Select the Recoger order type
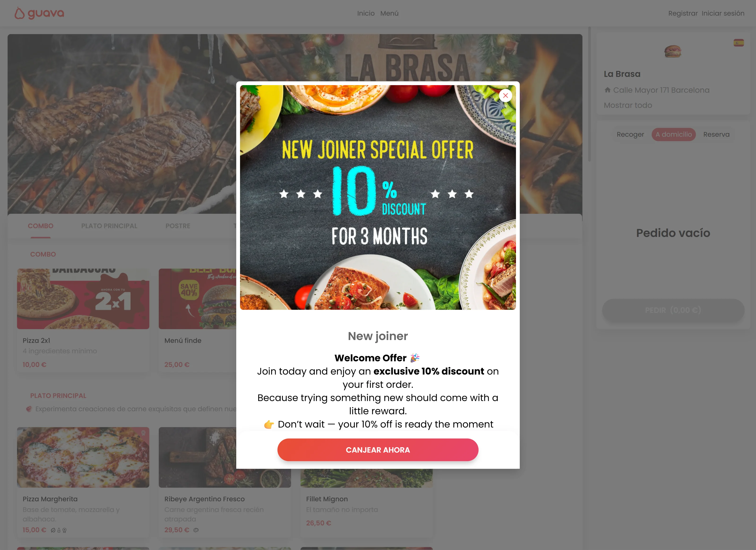Screen dimensions: 756x550 630,134
